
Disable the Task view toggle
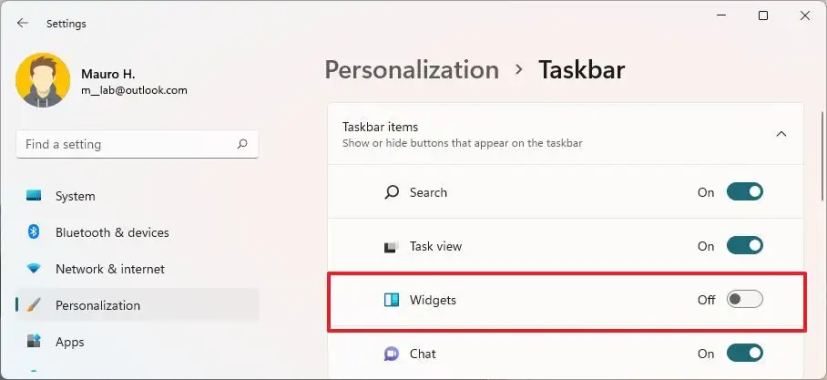tap(745, 246)
